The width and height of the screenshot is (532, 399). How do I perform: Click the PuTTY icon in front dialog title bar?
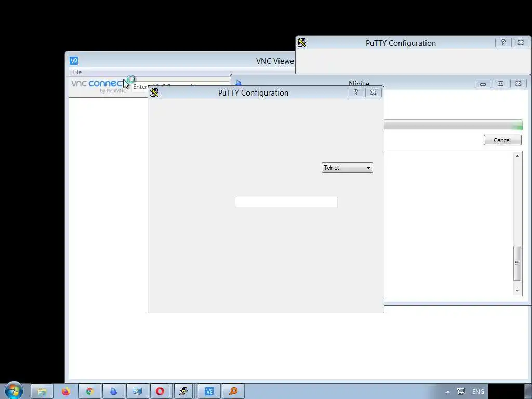(x=154, y=92)
